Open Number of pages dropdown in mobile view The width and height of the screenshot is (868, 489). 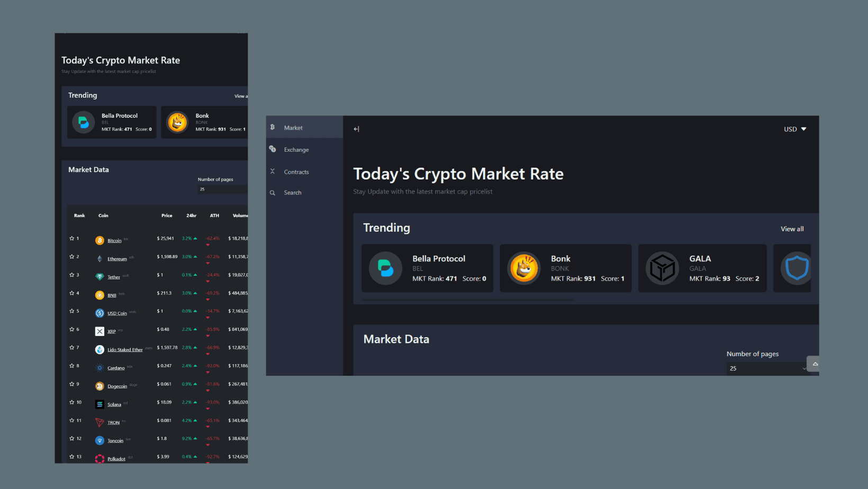pos(223,189)
